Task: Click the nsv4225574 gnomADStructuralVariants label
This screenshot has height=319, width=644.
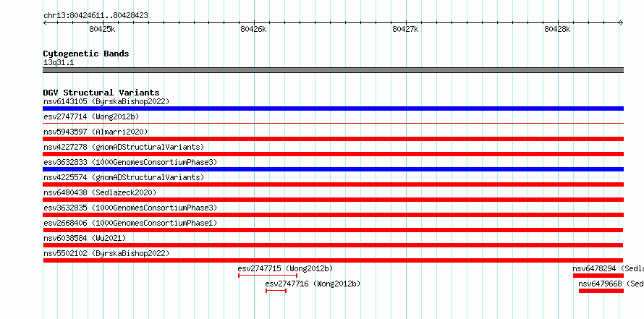Action: (124, 177)
